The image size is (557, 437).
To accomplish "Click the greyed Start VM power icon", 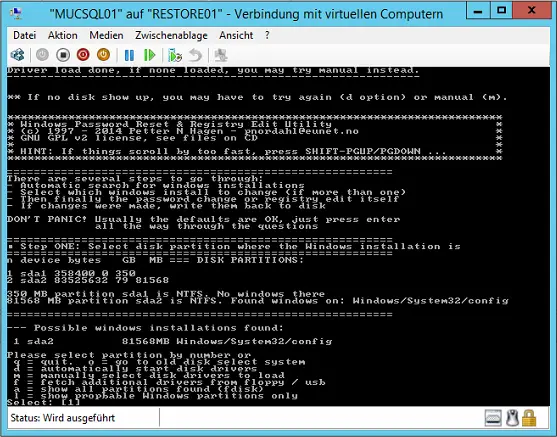I will [42, 55].
